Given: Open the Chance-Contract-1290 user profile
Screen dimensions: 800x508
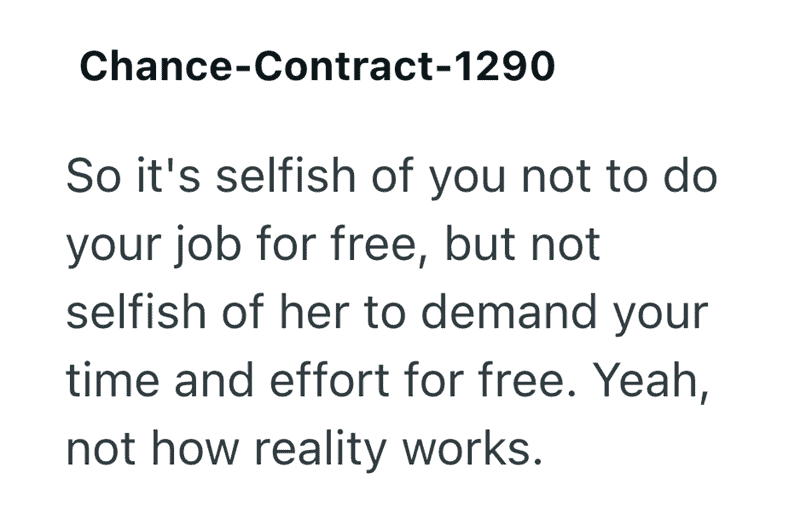Looking at the screenshot, I should (x=317, y=66).
